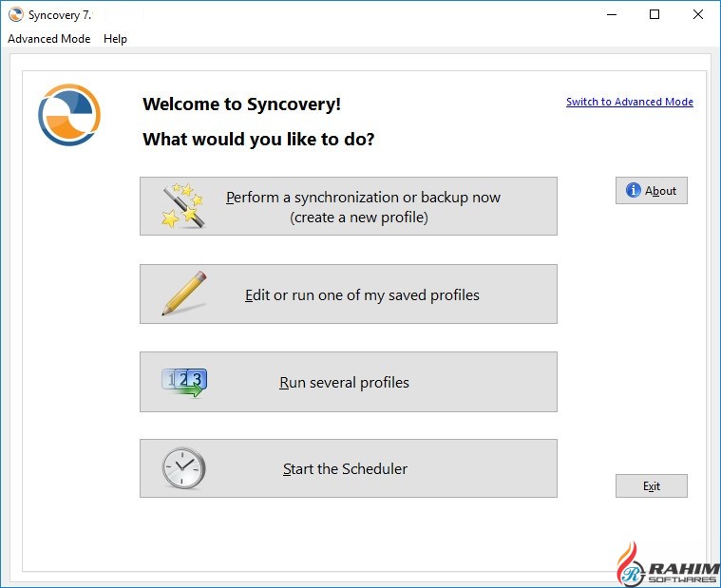Click the pencil icon for editing profiles
Screen dimensions: 721x588
pos(184,294)
